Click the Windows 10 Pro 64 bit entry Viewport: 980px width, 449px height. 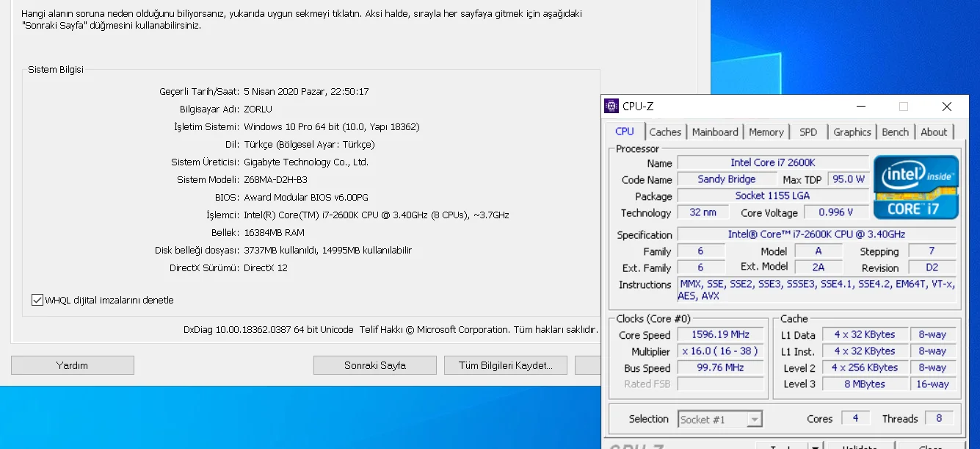[x=332, y=127]
